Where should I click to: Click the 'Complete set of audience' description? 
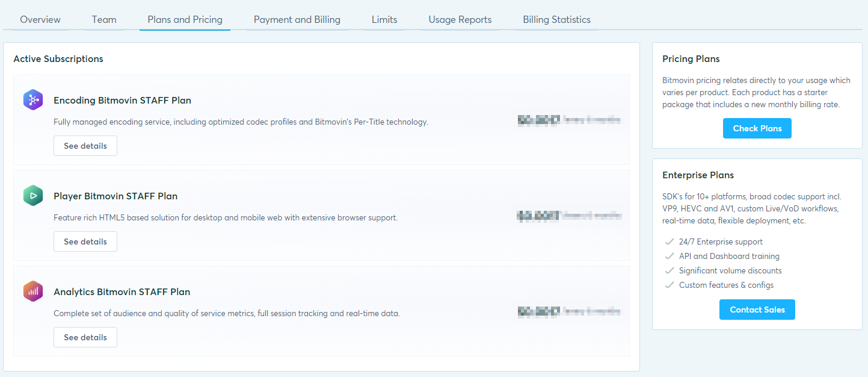pos(227,313)
